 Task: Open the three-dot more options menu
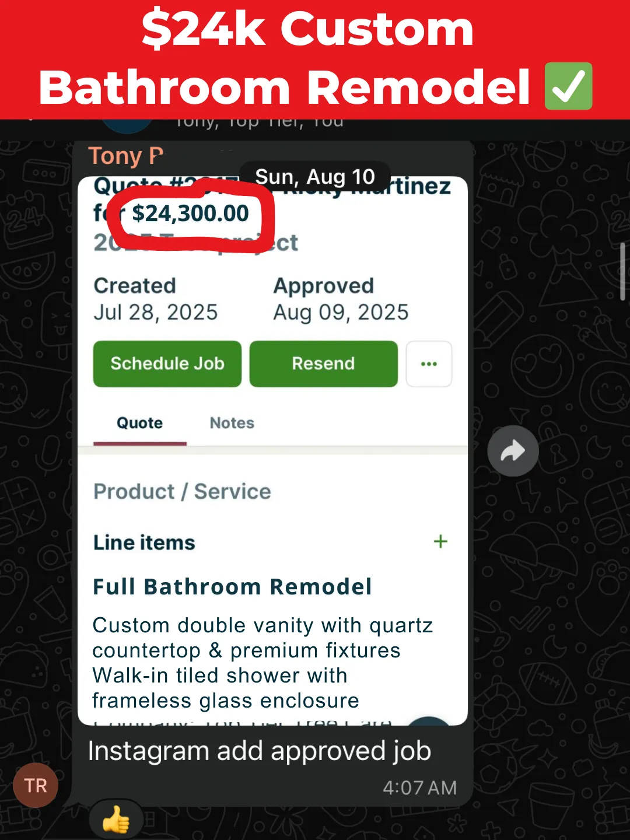point(429,363)
